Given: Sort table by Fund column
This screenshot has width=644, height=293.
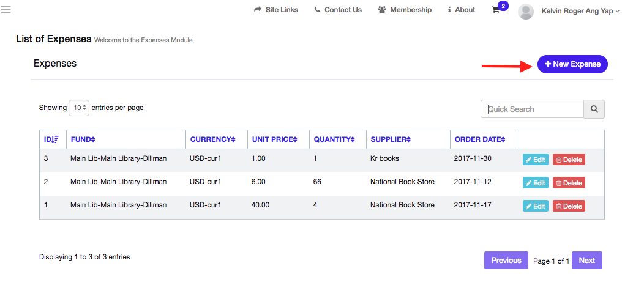Looking at the screenshot, I should point(83,139).
